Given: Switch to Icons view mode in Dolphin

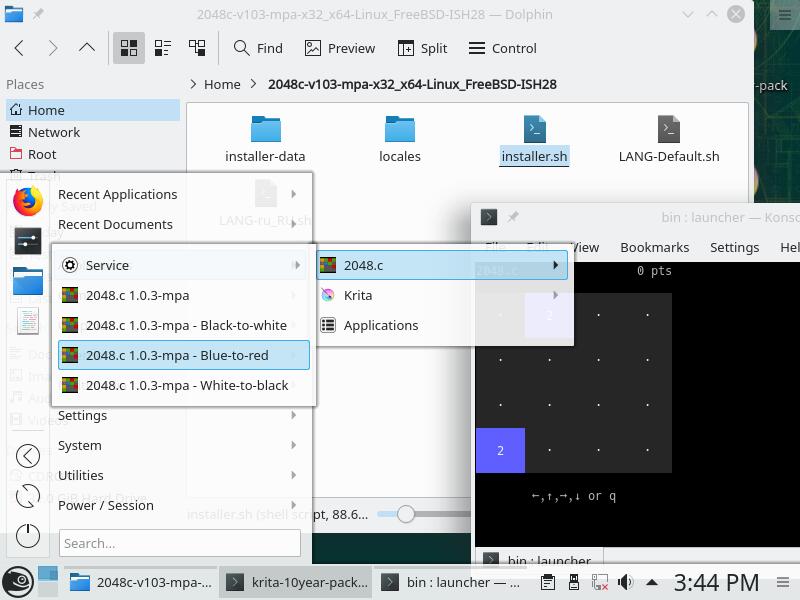Looking at the screenshot, I should 129,48.
